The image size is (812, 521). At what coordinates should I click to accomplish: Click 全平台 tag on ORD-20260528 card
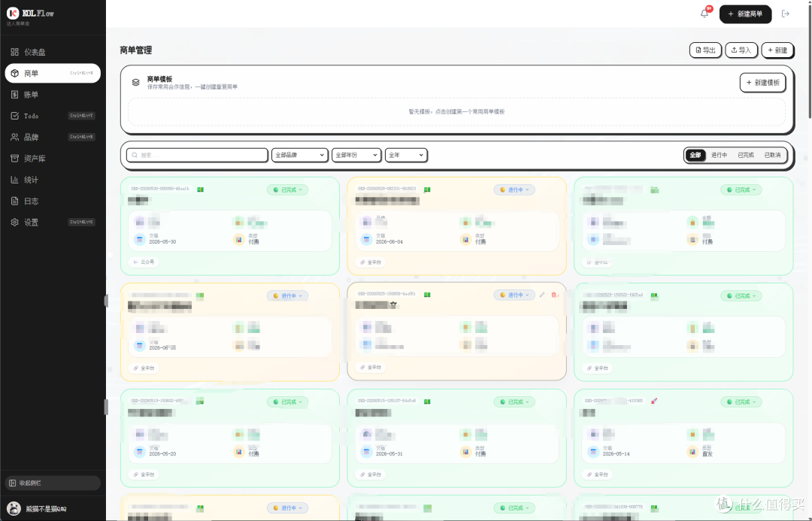tap(371, 262)
